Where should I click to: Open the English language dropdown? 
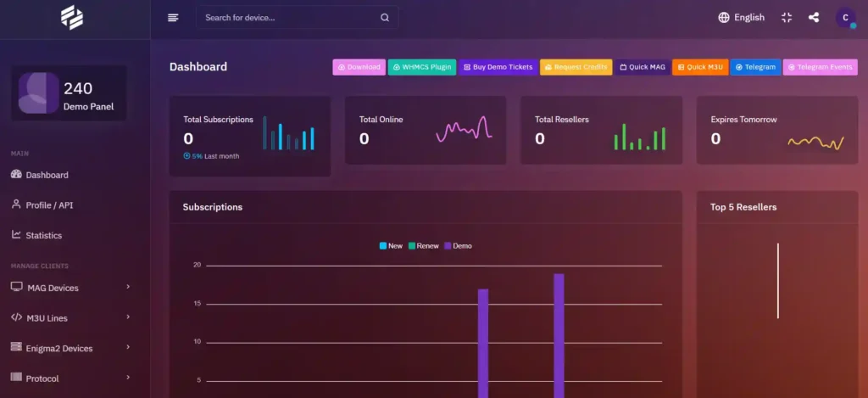tap(741, 18)
